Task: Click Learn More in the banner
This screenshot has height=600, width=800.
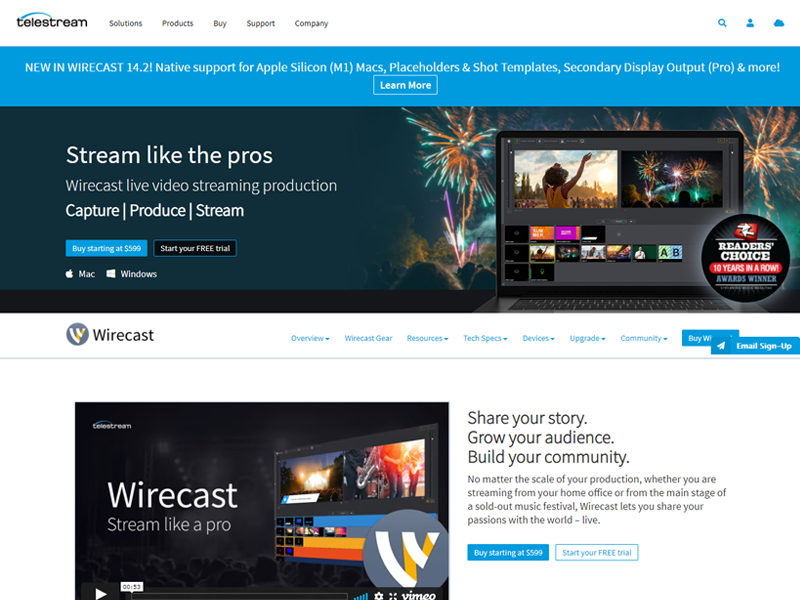Action: [406, 85]
